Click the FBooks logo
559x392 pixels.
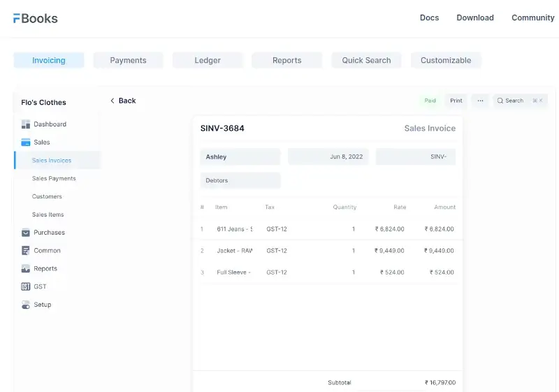coord(36,18)
